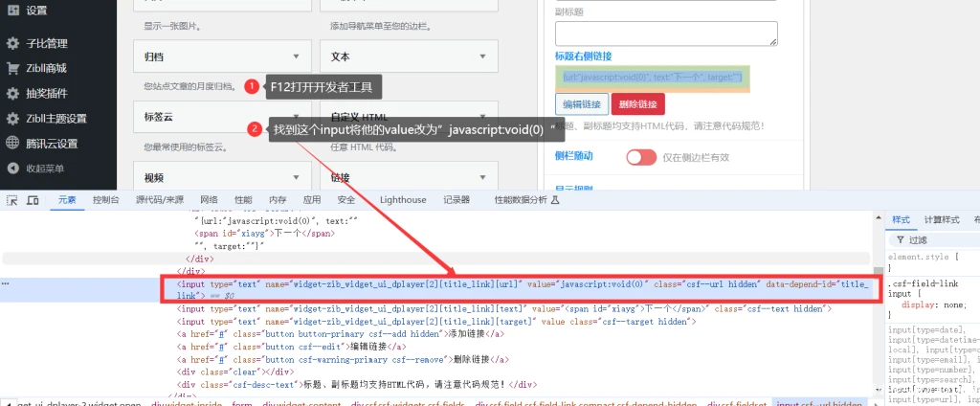
Task: Click the filter funnel icon in Styles pane
Action: coord(901,240)
